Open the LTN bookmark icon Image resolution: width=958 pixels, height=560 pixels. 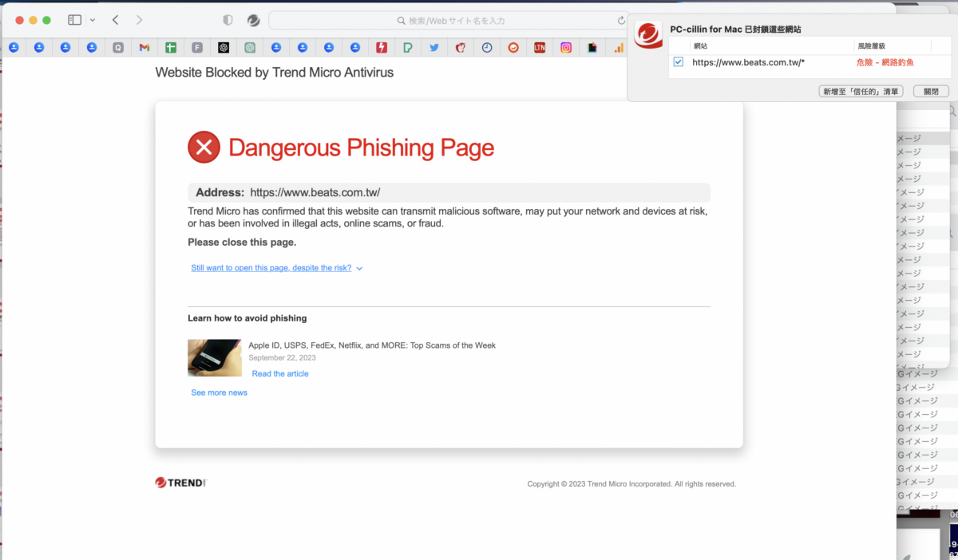(x=540, y=48)
